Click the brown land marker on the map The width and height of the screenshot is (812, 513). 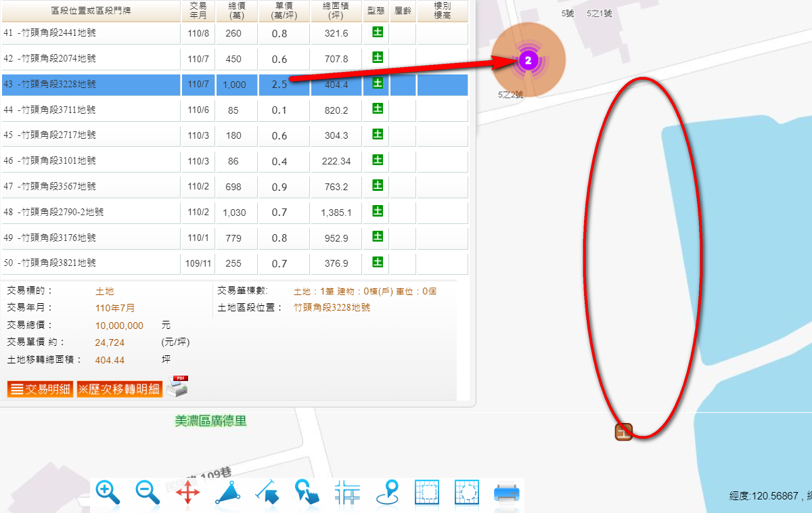tap(623, 431)
